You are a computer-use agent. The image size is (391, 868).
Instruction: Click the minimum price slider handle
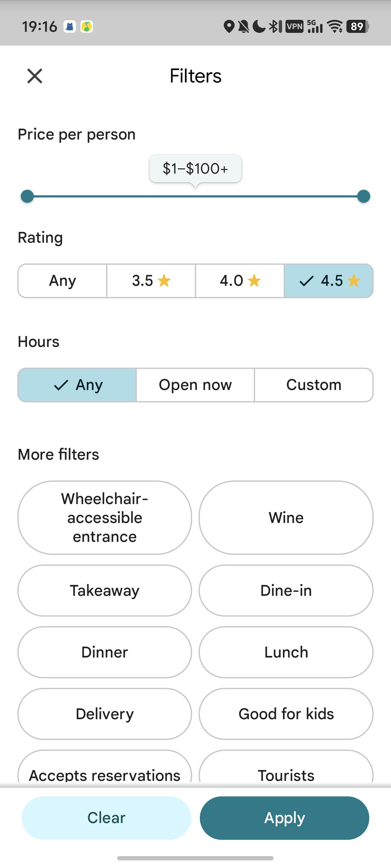click(27, 196)
